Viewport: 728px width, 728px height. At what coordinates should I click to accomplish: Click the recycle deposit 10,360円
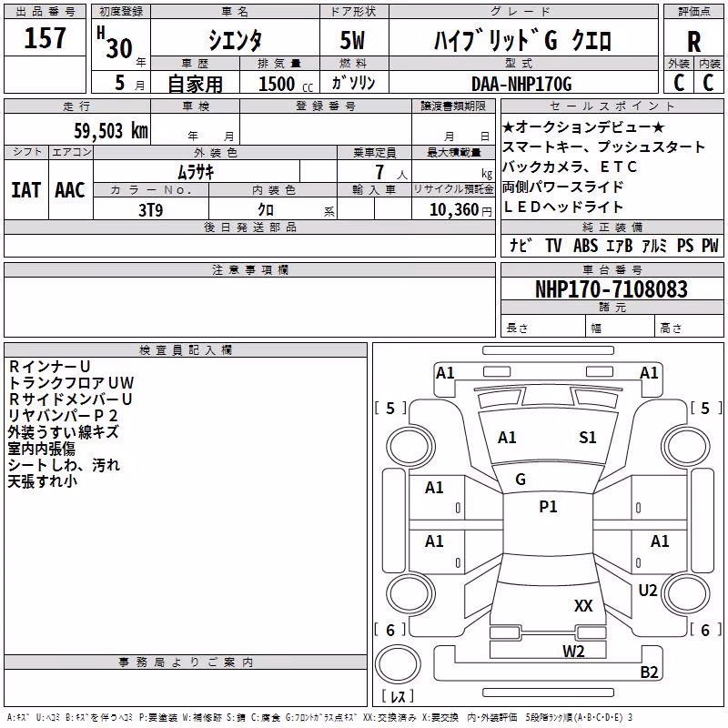tap(460, 210)
